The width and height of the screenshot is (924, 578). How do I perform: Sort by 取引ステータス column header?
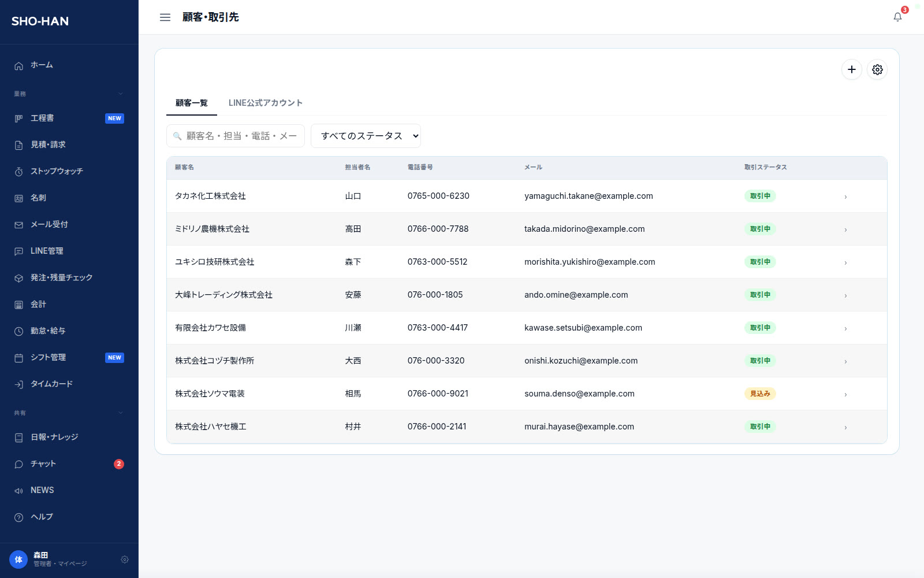point(765,167)
